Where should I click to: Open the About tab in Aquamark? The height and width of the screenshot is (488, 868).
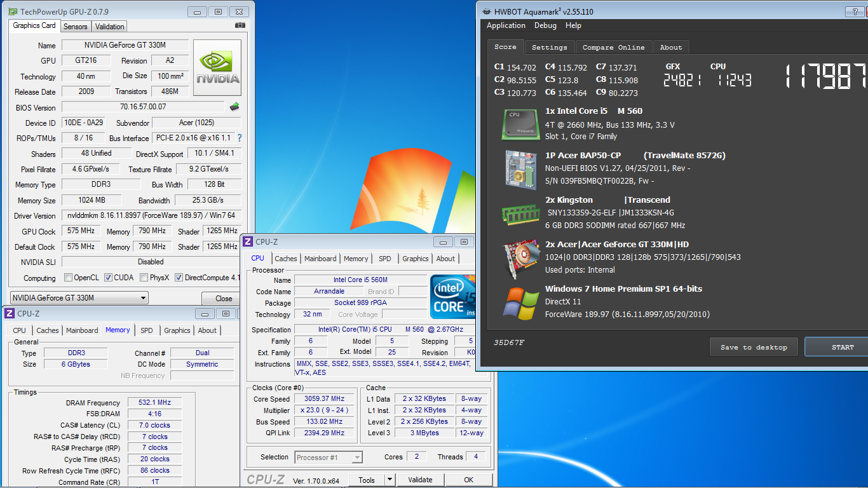pyautogui.click(x=671, y=48)
